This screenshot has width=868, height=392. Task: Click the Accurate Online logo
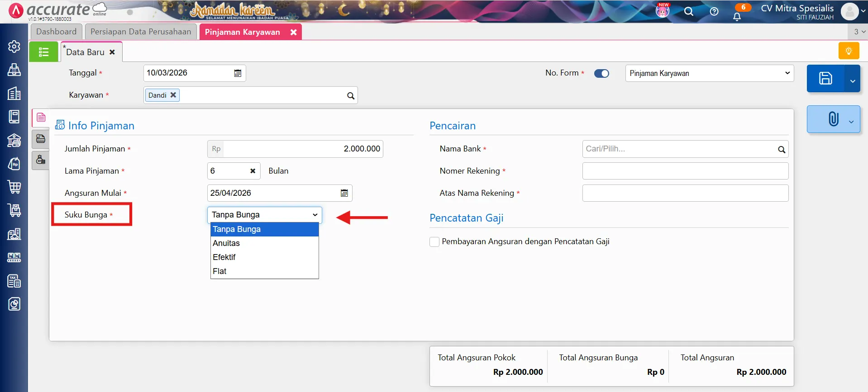coord(58,10)
